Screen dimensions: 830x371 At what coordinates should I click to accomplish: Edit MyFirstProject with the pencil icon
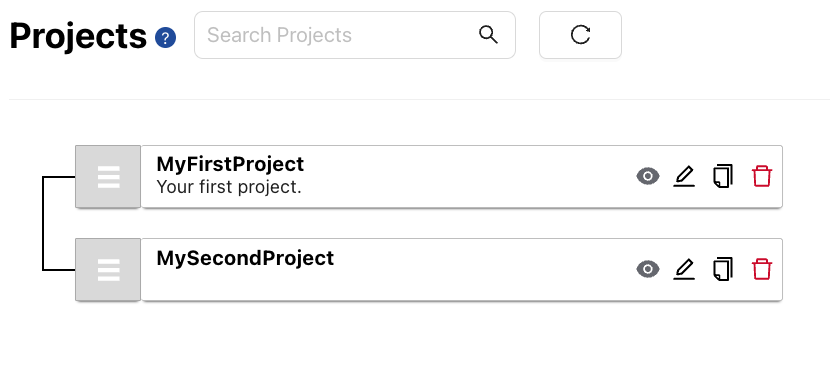pos(684,176)
